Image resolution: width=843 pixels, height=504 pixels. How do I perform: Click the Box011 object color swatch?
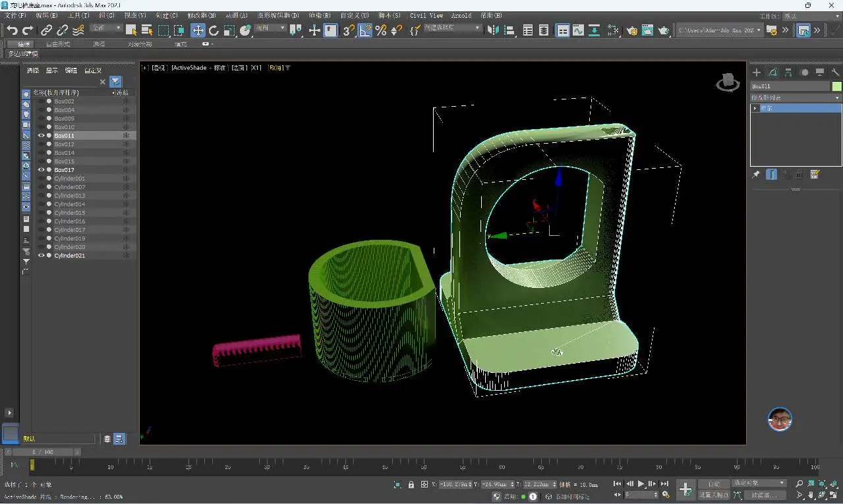[x=836, y=86]
